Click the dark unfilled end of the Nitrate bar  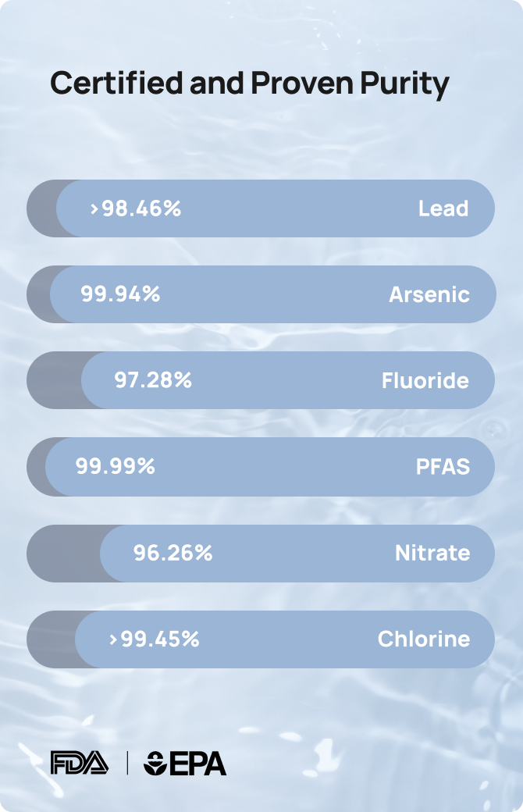click(x=63, y=553)
